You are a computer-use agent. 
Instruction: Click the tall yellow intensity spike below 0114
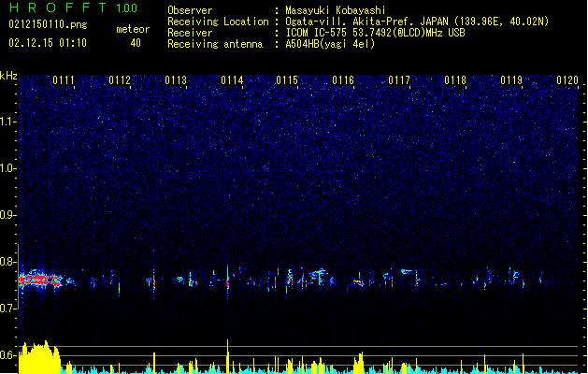(227, 356)
